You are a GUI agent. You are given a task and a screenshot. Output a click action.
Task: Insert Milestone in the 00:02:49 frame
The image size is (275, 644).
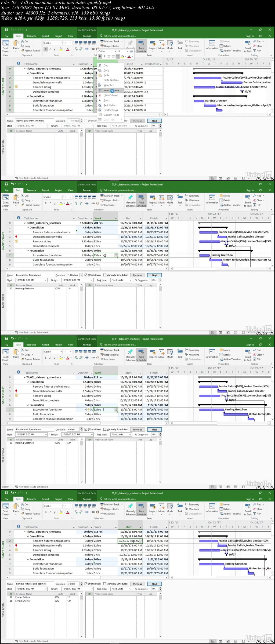click(x=192, y=355)
